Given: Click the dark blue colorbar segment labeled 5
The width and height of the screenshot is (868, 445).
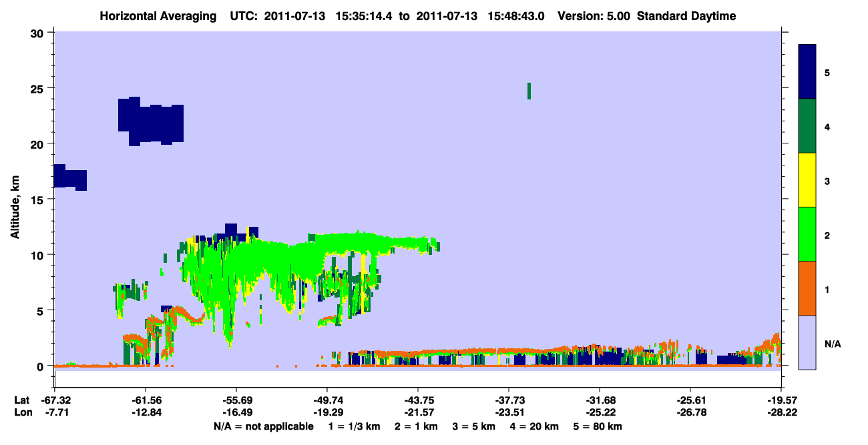Looking at the screenshot, I should (807, 72).
